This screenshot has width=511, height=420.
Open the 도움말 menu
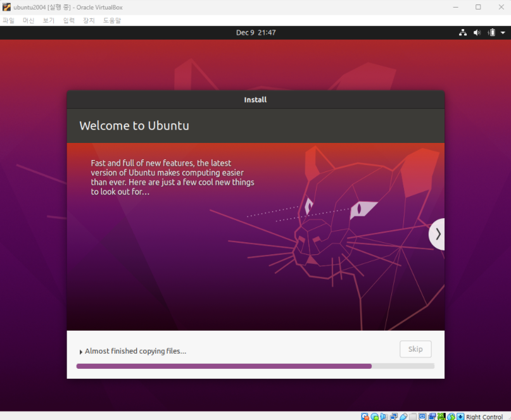[112, 20]
